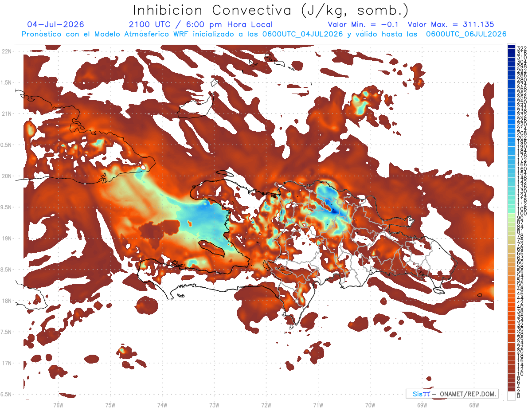Click the '9.5N' latitude label

click(x=7, y=207)
